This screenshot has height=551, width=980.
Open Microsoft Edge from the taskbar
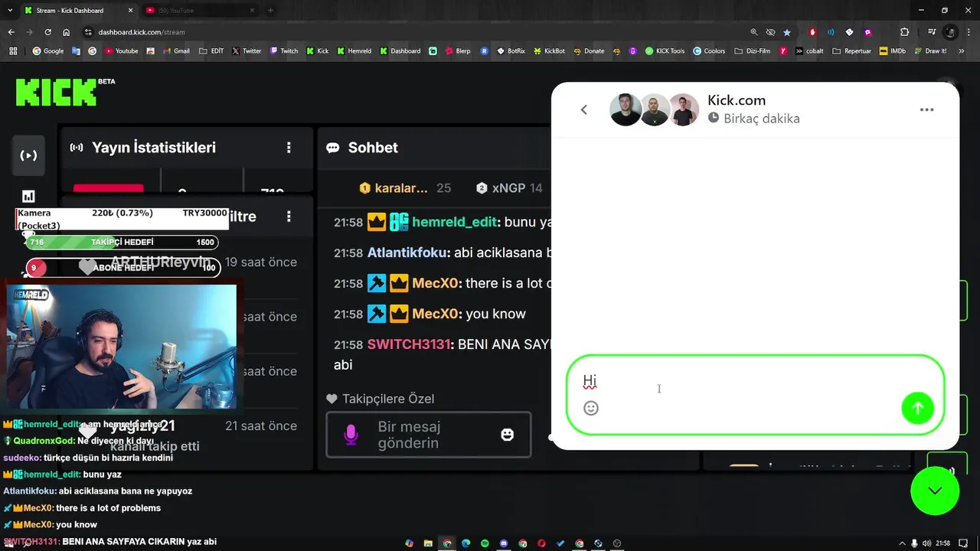pyautogui.click(x=466, y=543)
